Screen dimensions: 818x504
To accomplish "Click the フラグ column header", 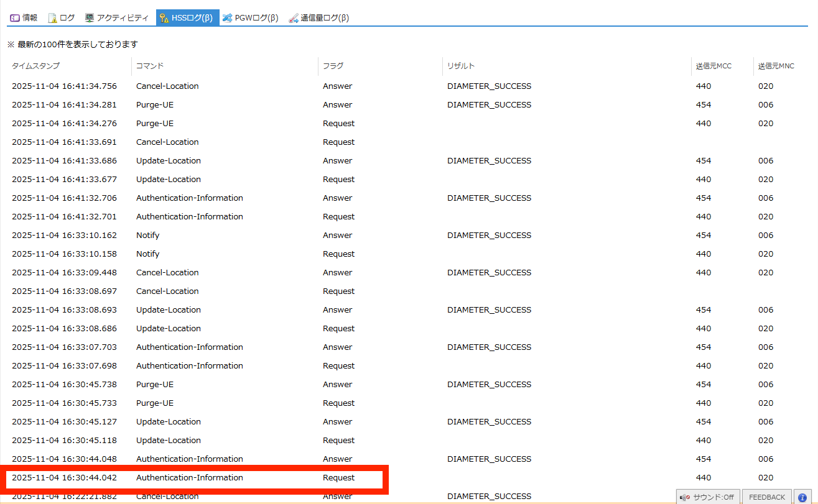I will click(333, 66).
